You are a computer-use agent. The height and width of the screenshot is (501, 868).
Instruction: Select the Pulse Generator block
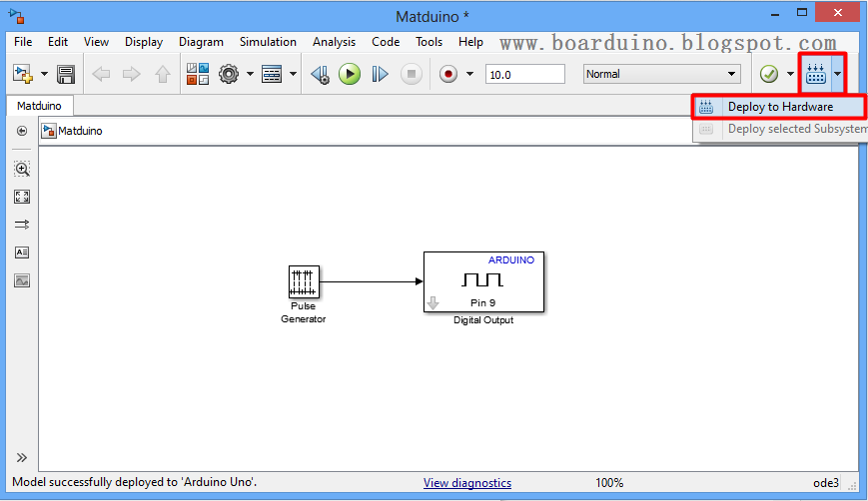click(x=304, y=282)
